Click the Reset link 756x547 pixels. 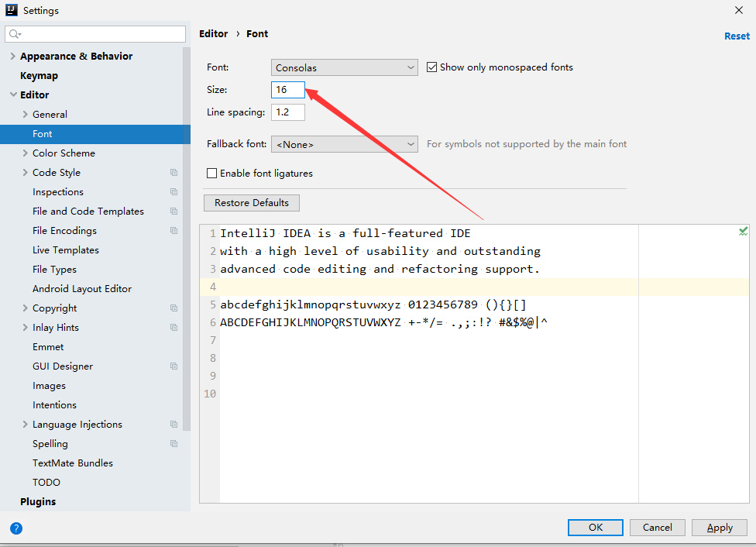click(x=737, y=36)
